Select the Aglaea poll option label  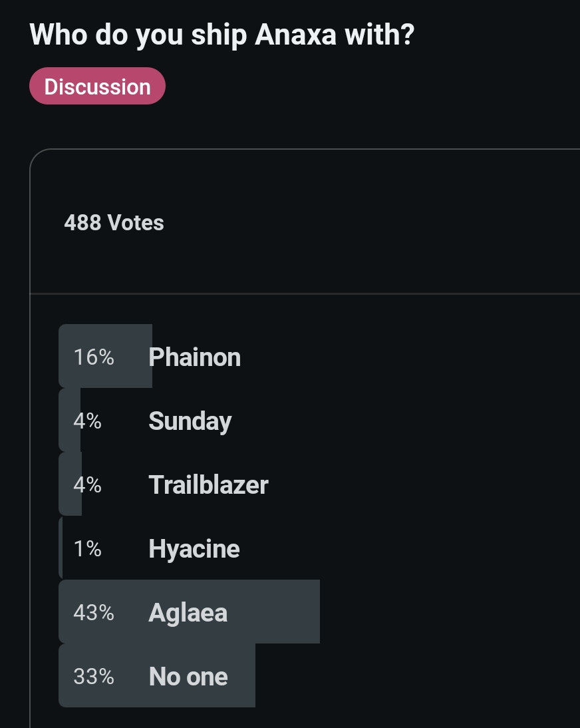[188, 613]
